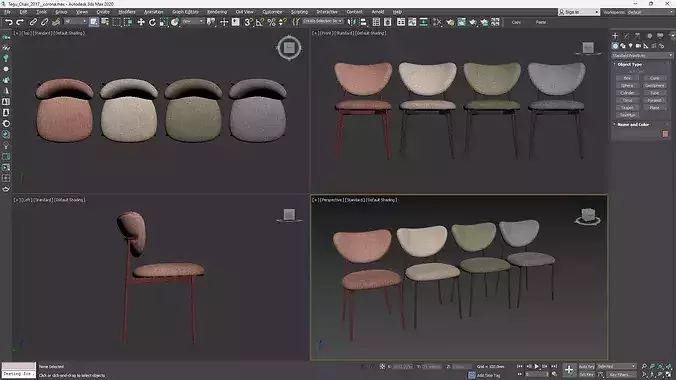Viewport: 676px width, 380px height.
Task: Click the Bind to Space Warp icon
Action: tap(56, 22)
